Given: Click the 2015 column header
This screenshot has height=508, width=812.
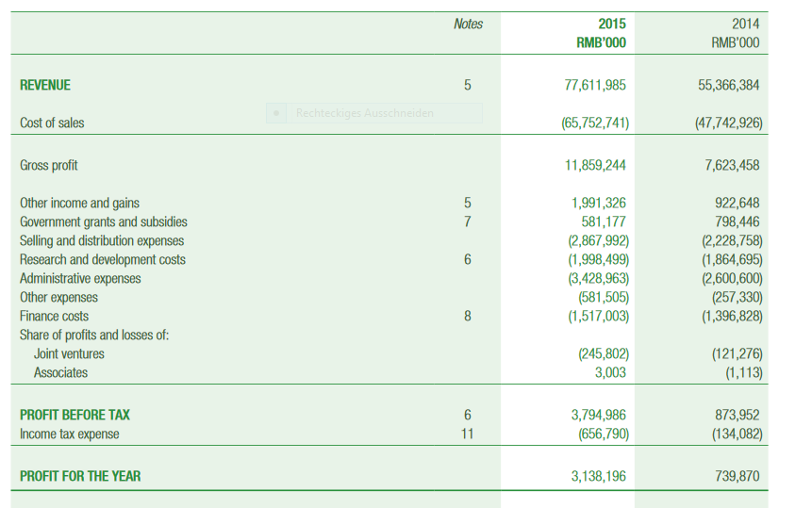Looking at the screenshot, I should click(611, 24).
